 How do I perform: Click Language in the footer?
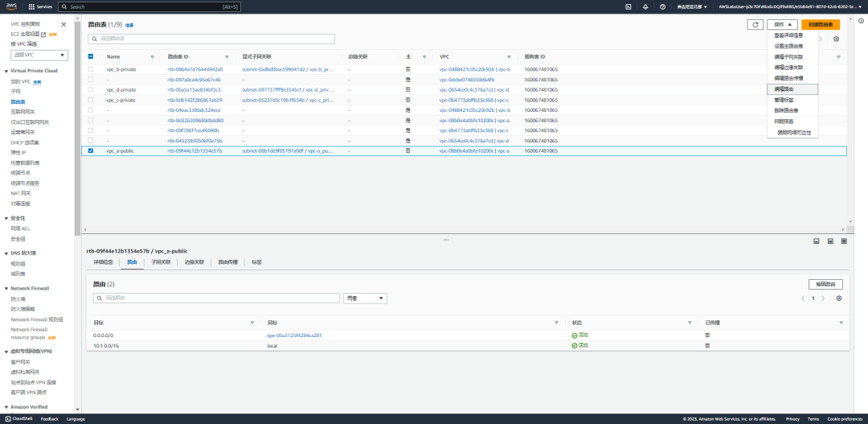[76, 419]
